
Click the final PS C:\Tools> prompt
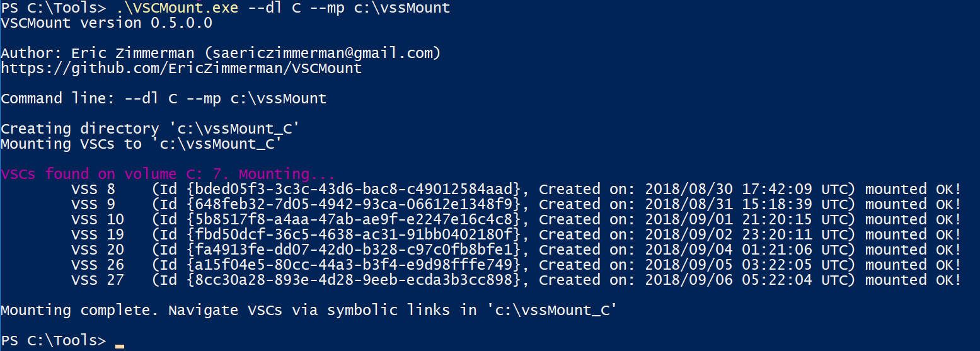click(53, 341)
